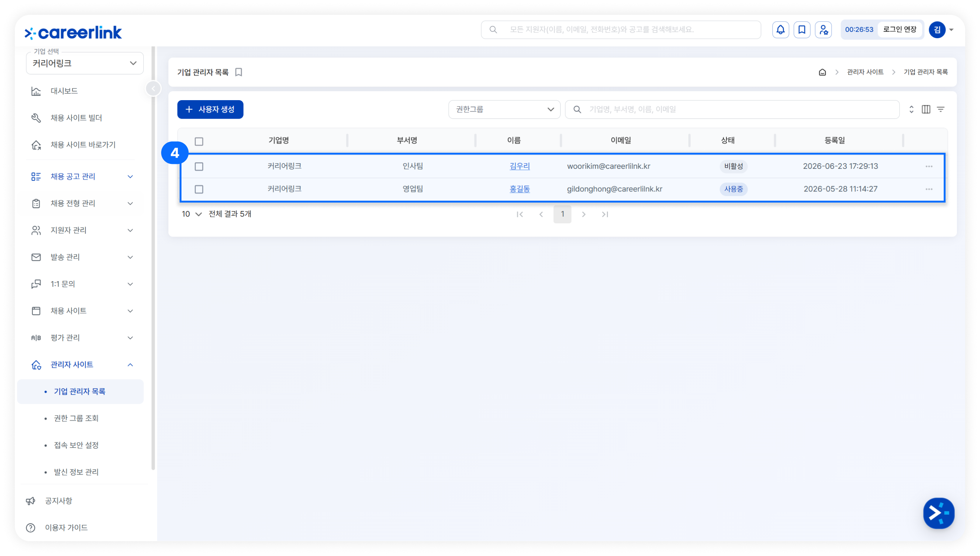Viewport: 980px width, 556px height.
Task: Go to the first page of results
Action: tap(520, 214)
